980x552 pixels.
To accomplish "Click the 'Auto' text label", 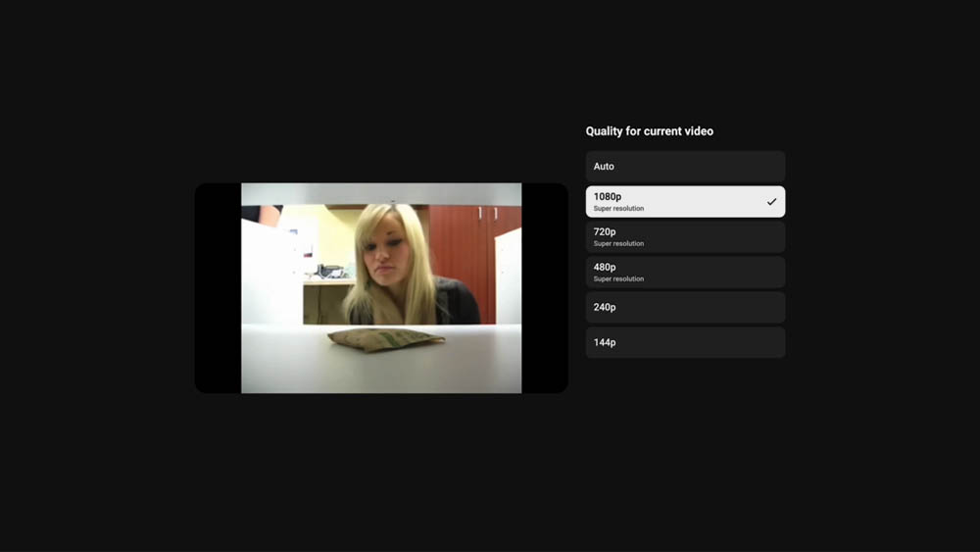I will 604,167.
